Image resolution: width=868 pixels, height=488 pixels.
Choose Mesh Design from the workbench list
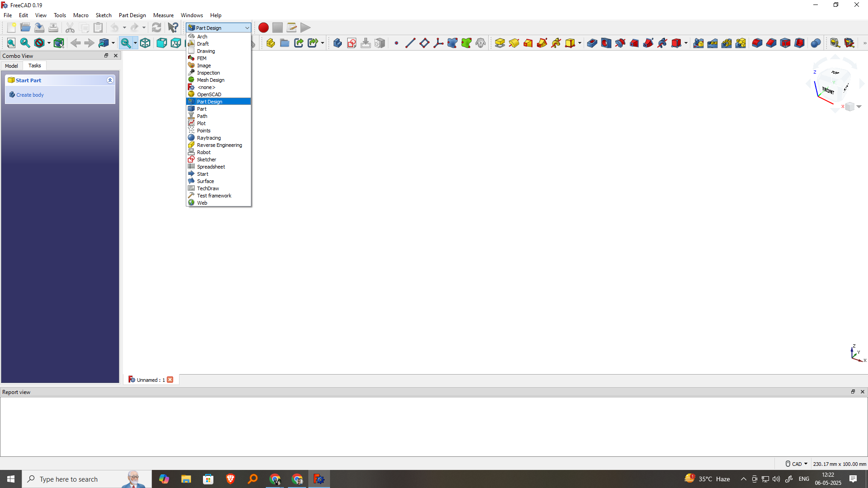[219, 80]
